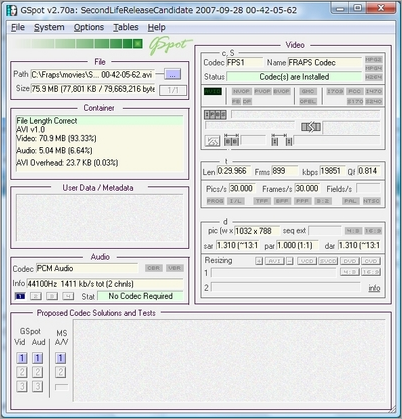
Task: Click the window resize grip corner
Action: pos(393,408)
